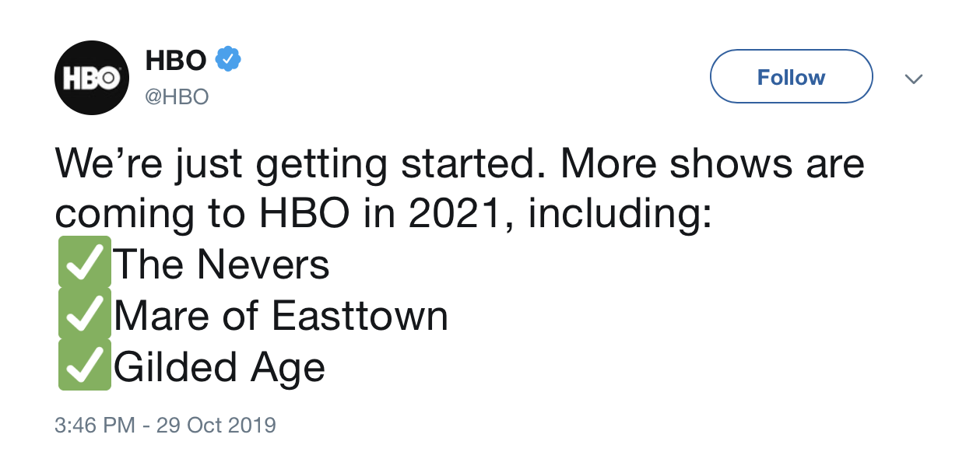980x459 pixels.
Task: Open the @HBO handle link
Action: pos(177,97)
